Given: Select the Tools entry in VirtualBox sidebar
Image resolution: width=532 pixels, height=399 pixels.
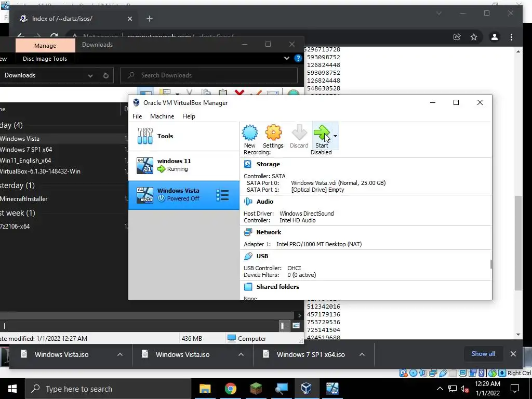Looking at the screenshot, I should click(183, 136).
